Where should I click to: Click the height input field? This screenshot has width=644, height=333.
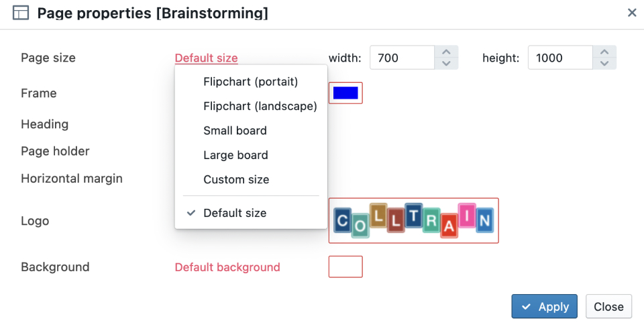[x=560, y=58]
